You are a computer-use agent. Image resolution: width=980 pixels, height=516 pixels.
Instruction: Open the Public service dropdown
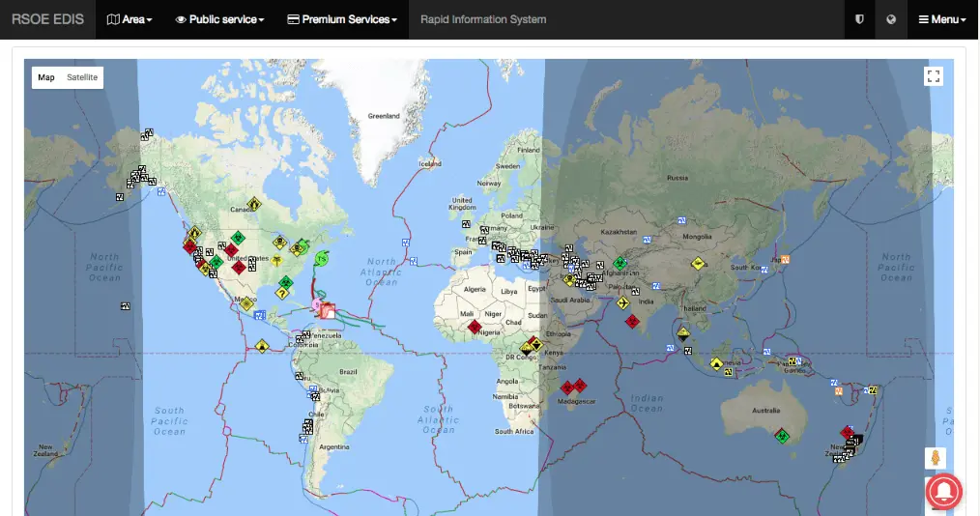[x=219, y=19]
